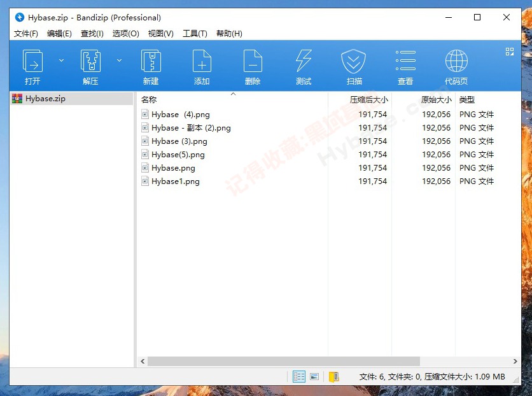Click the PNG 文件 type of Hybase (4).png

(477, 115)
